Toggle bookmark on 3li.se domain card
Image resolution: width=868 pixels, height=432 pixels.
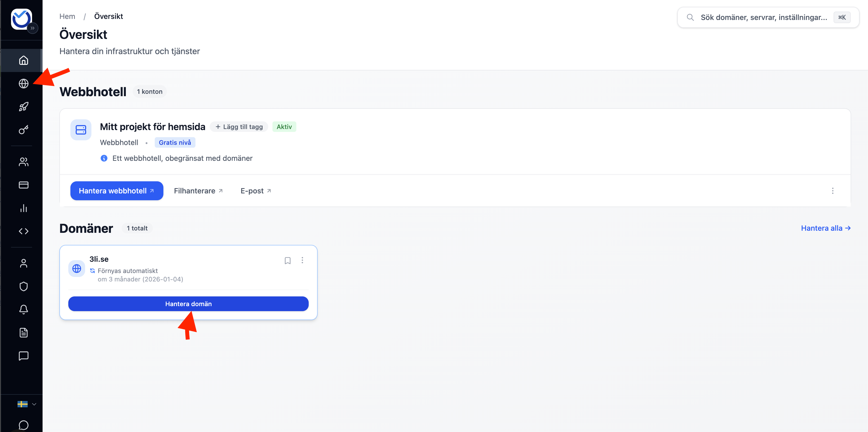coord(287,260)
